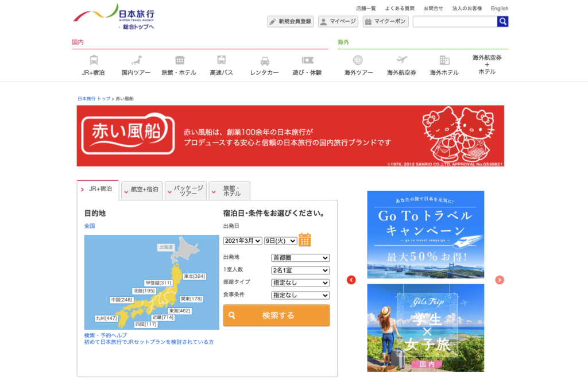The image size is (588, 379).
Task: Click the 国内 section heading
Action: [78, 42]
